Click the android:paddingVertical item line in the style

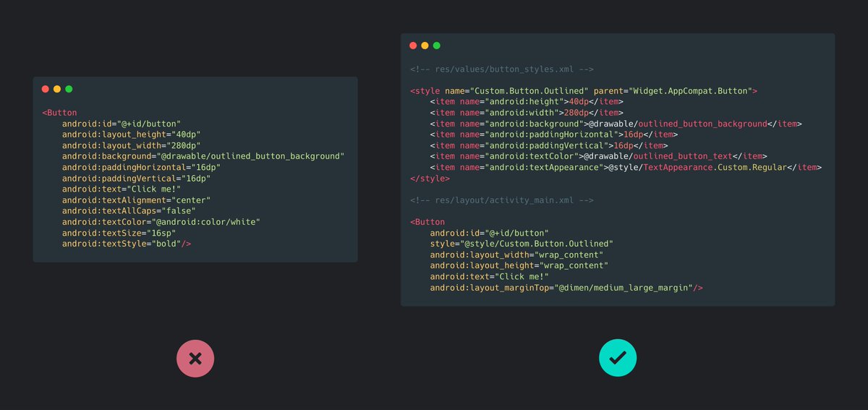point(549,145)
